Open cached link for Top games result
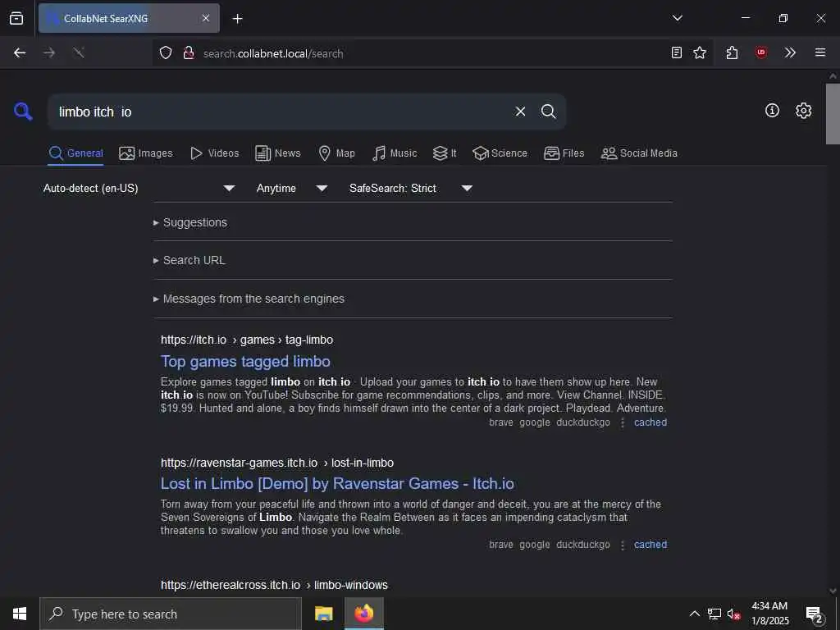840x630 pixels. point(651,422)
